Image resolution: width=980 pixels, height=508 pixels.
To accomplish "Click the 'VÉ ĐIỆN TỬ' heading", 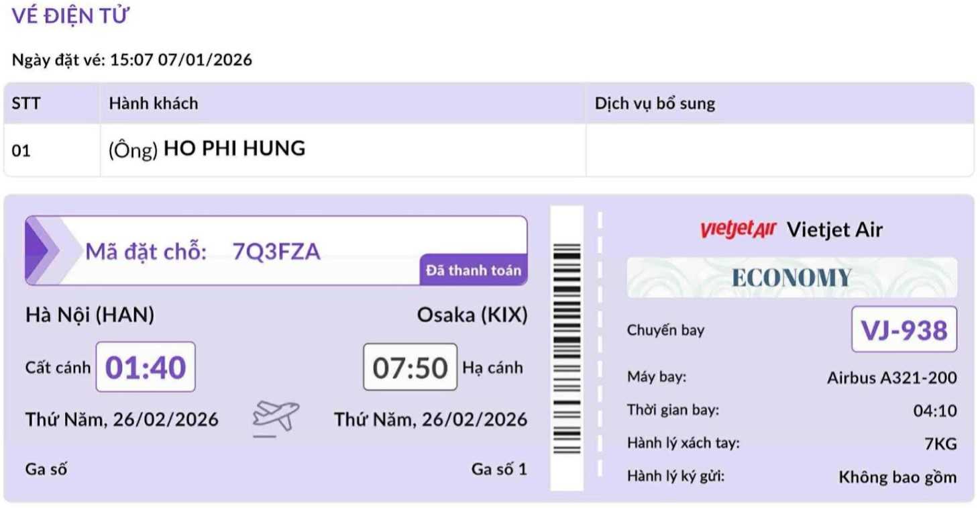I will tap(70, 16).
